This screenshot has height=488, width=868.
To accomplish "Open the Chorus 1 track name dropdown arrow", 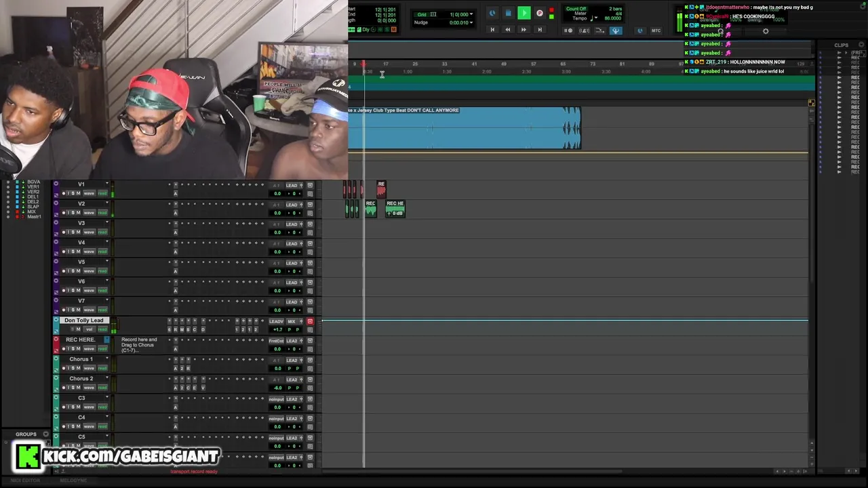I will click(x=107, y=358).
